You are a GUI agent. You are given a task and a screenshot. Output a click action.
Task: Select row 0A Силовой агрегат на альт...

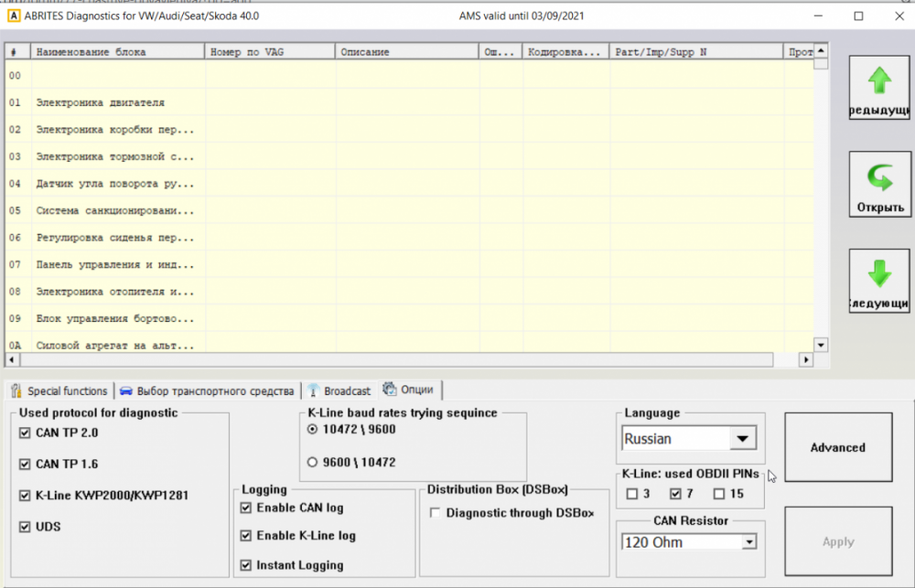(x=409, y=344)
